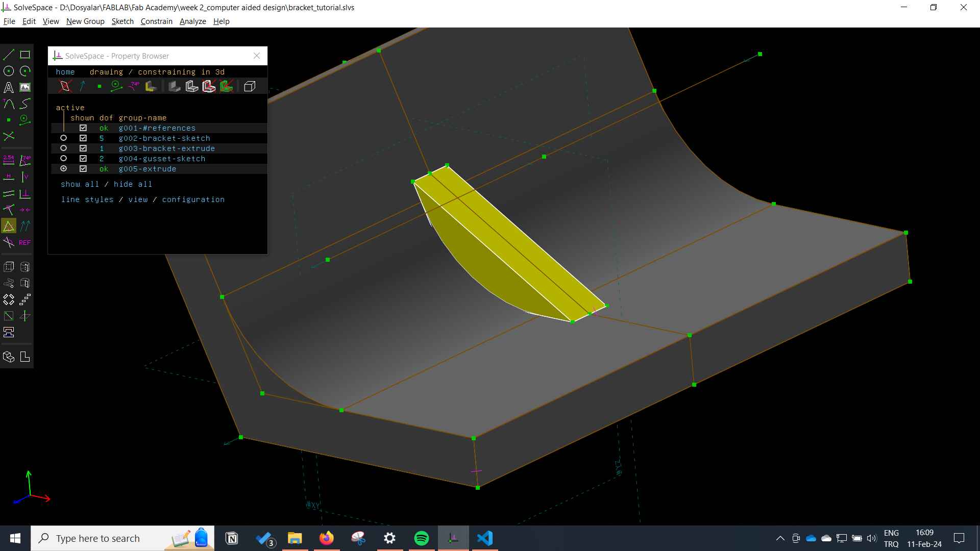Activate g004-gusset-sketch group radio button
The image size is (980, 551).
coord(64,159)
